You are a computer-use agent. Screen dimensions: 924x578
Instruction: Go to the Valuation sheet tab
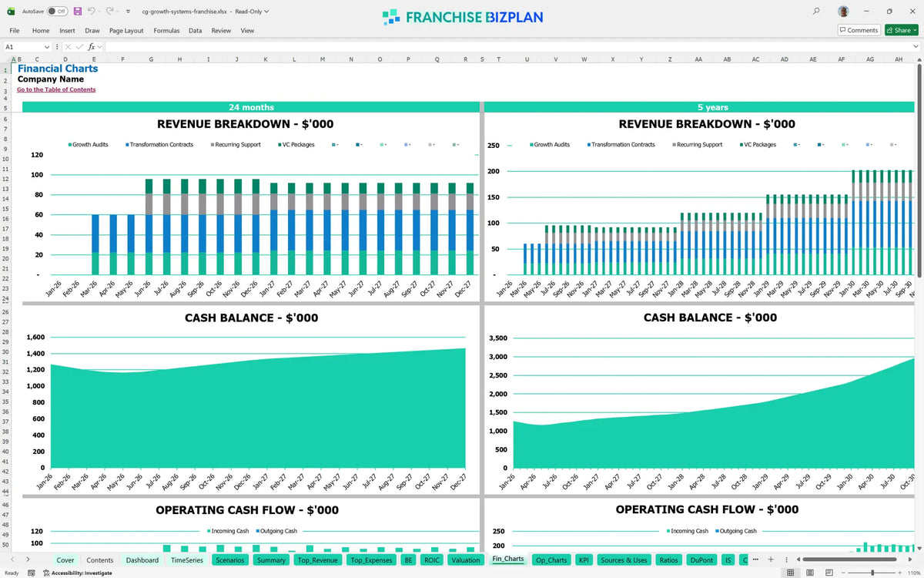point(466,560)
